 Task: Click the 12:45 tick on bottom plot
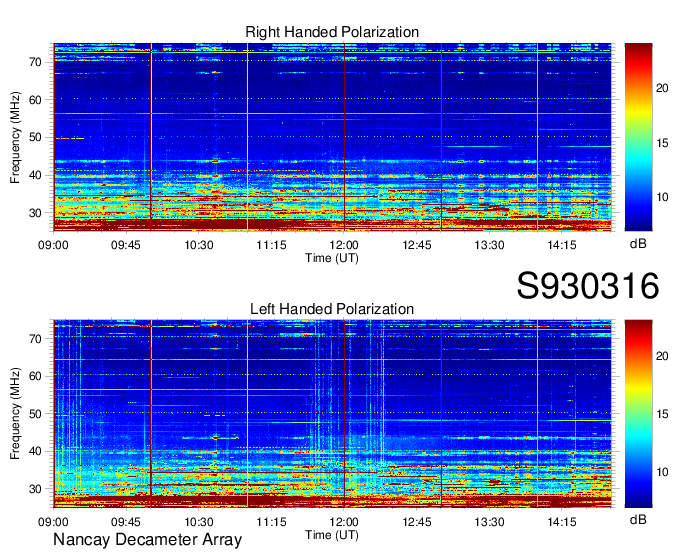(417, 522)
